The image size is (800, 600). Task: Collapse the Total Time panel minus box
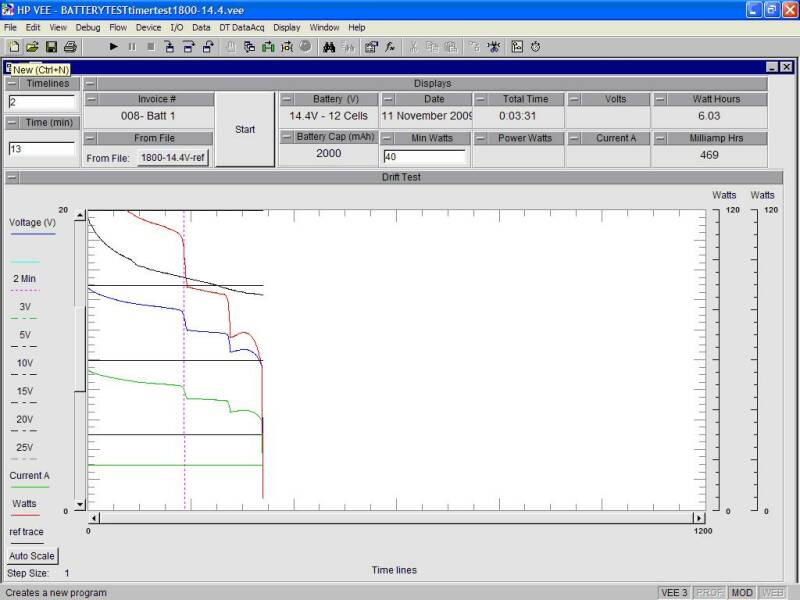[x=480, y=99]
